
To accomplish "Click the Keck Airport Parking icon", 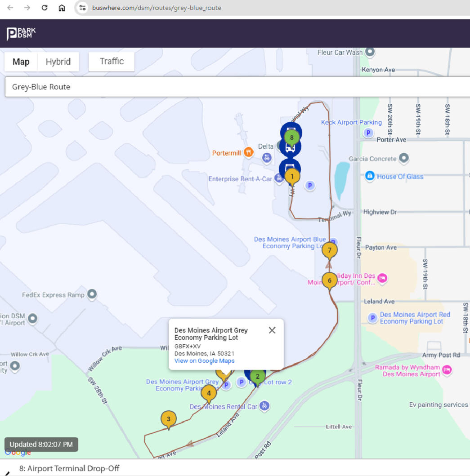I will pos(368,133).
